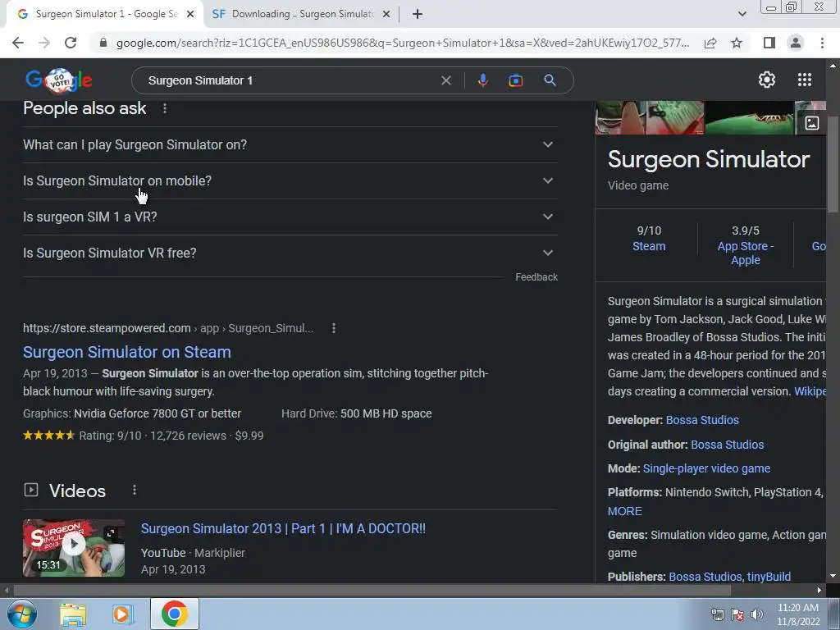Launch Windows Media Player from taskbar
Viewport: 840px width, 630px height.
coord(123,614)
